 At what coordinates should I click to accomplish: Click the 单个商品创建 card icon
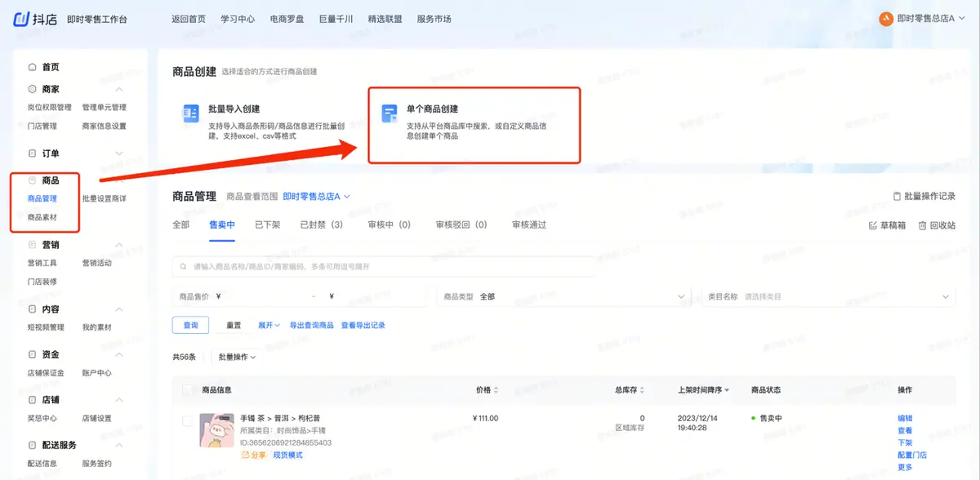coord(390,113)
